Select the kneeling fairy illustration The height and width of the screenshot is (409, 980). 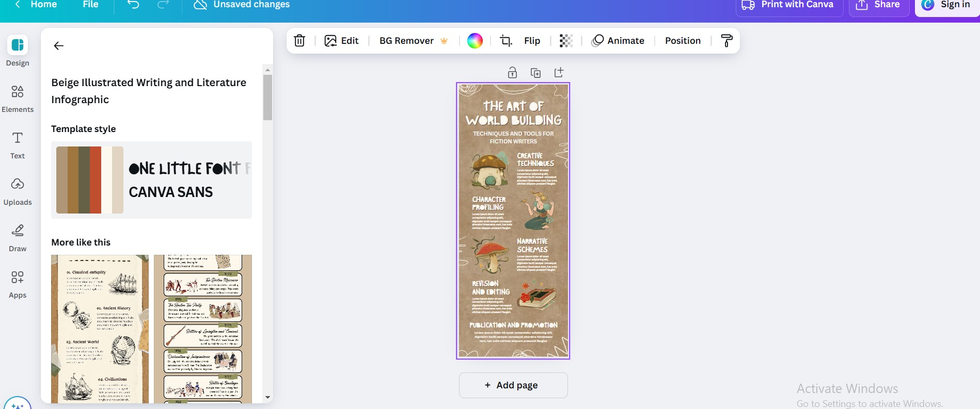tap(539, 210)
